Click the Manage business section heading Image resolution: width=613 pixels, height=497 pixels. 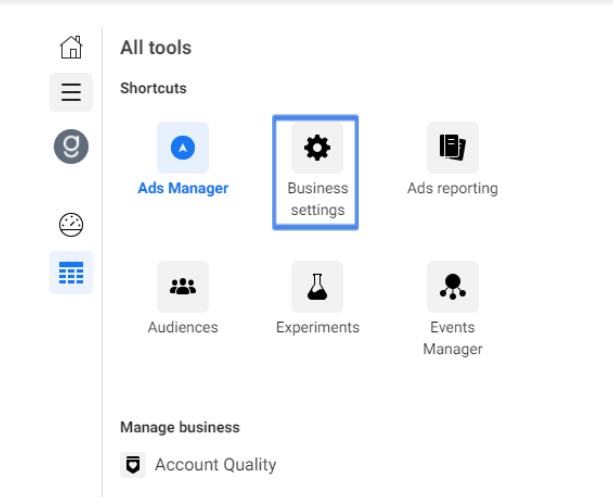point(180,427)
